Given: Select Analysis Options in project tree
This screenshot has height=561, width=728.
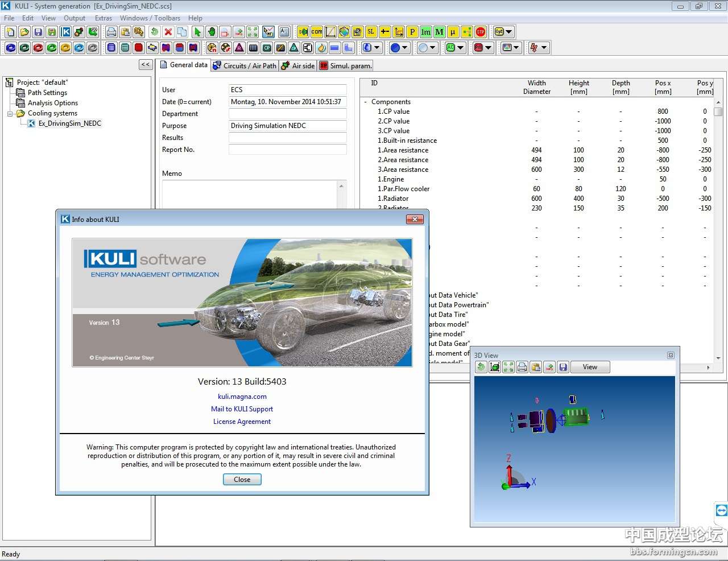Looking at the screenshot, I should point(52,103).
